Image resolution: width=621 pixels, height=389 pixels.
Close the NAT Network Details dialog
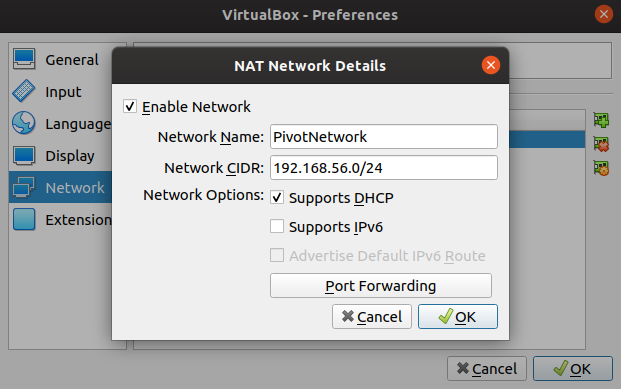491,65
